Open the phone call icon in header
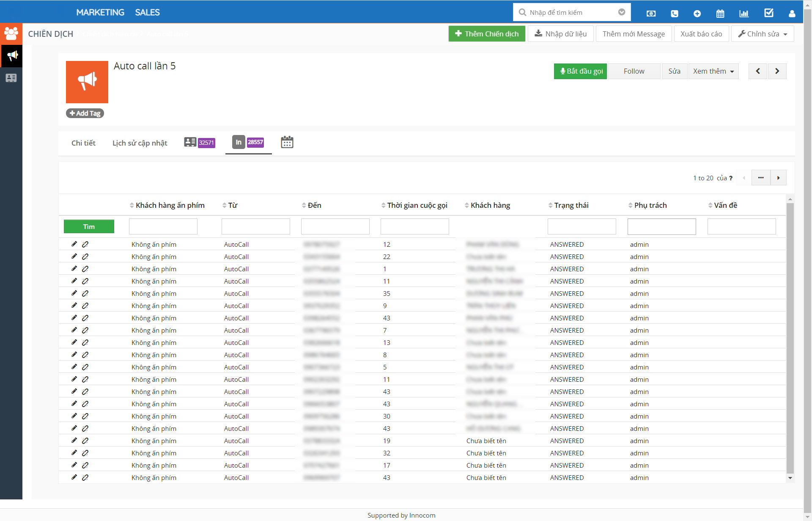Viewport: 812px width, 521px height. tap(675, 14)
